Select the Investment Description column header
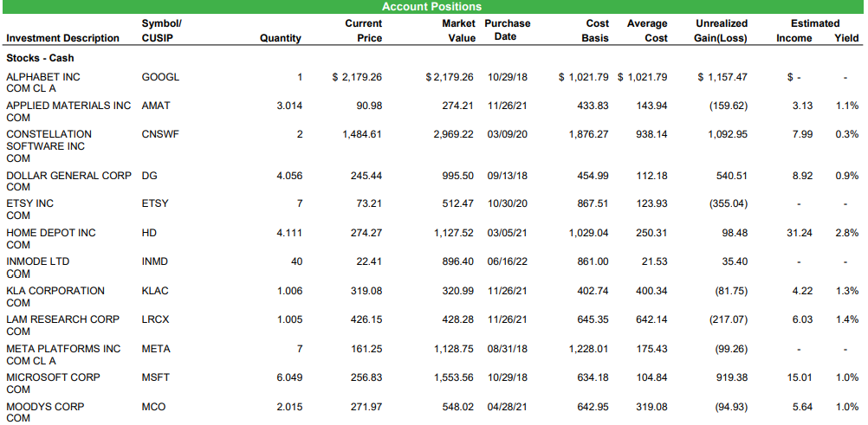Viewport: 868px width, 425px height. pyautogui.click(x=62, y=38)
